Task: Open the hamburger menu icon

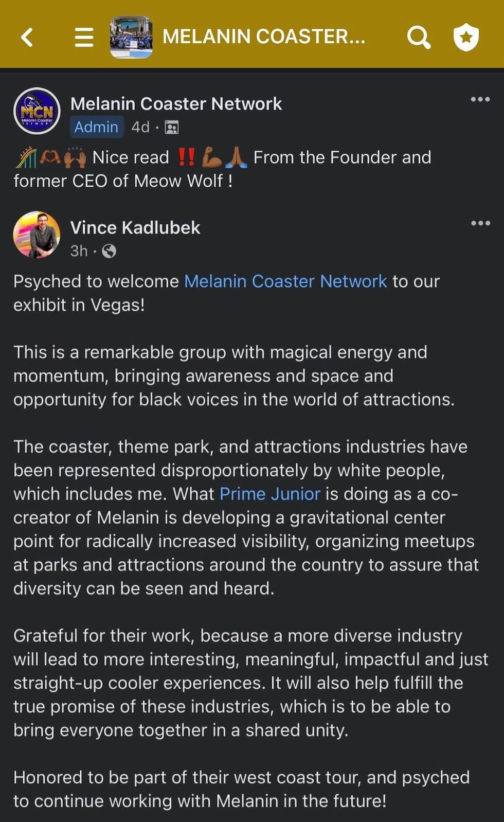Action: coord(84,37)
